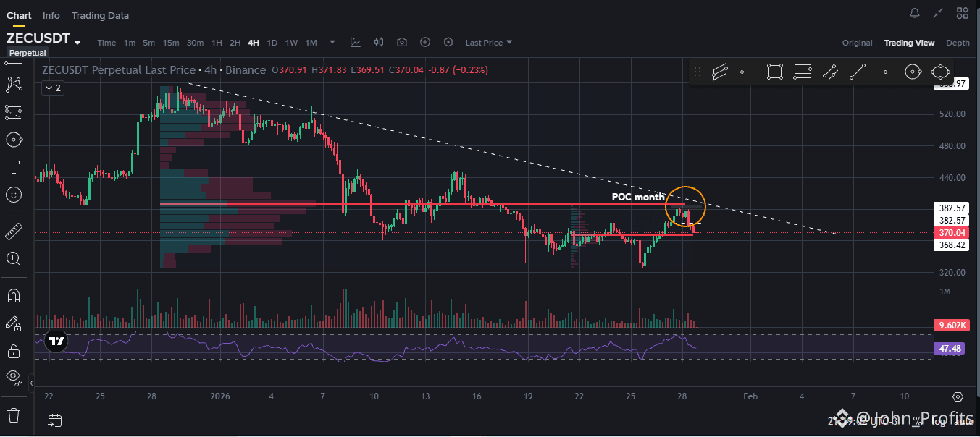Open the Last Price dropdown
Viewport: 980px width, 437px height.
(489, 43)
